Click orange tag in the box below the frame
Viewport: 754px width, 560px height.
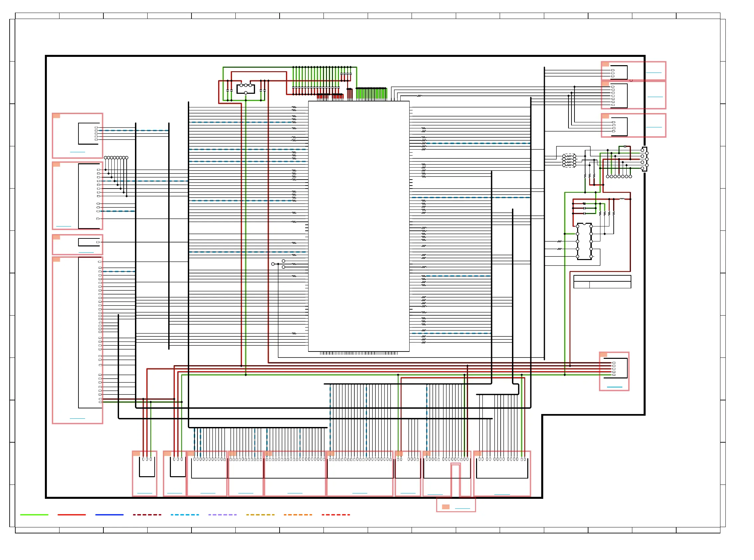pyautogui.click(x=445, y=507)
